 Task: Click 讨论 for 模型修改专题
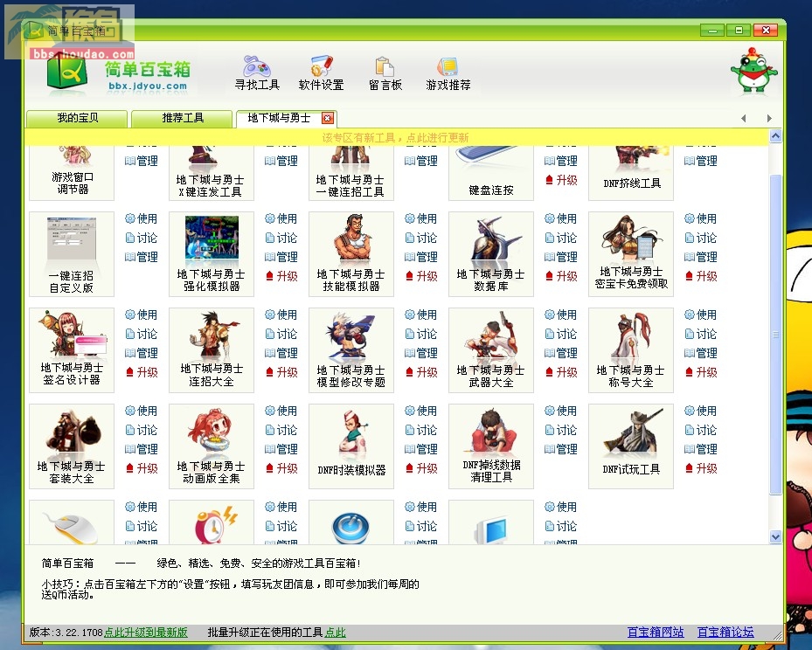coord(421,335)
